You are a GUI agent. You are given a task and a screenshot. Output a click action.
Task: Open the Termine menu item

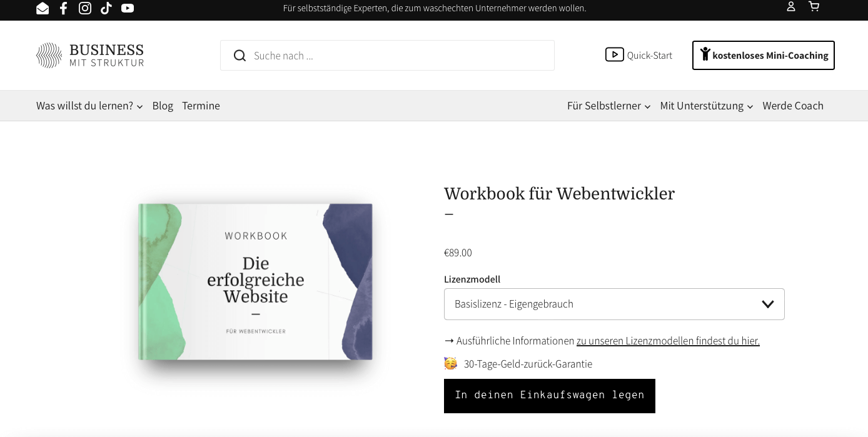pos(201,106)
